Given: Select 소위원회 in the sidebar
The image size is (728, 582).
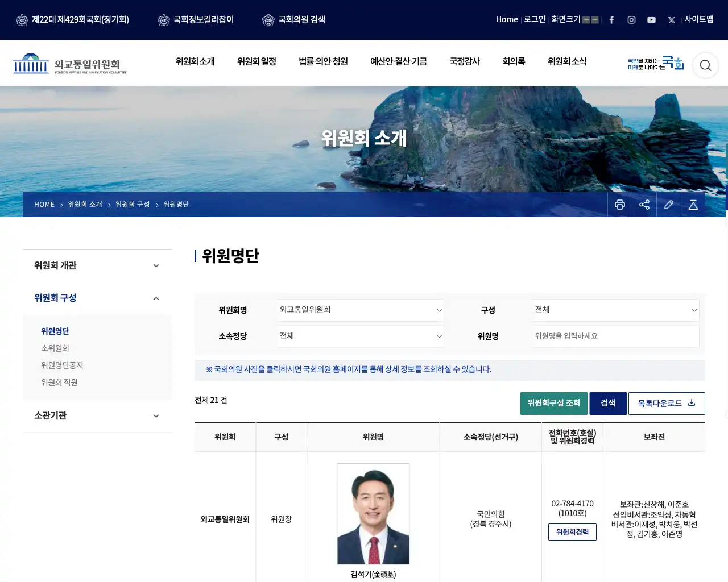Looking at the screenshot, I should [55, 348].
